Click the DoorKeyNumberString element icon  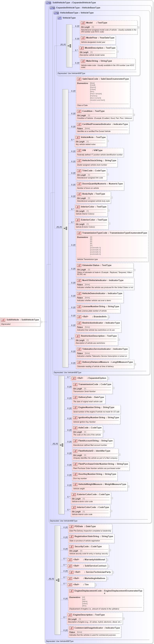pos(75,474)
